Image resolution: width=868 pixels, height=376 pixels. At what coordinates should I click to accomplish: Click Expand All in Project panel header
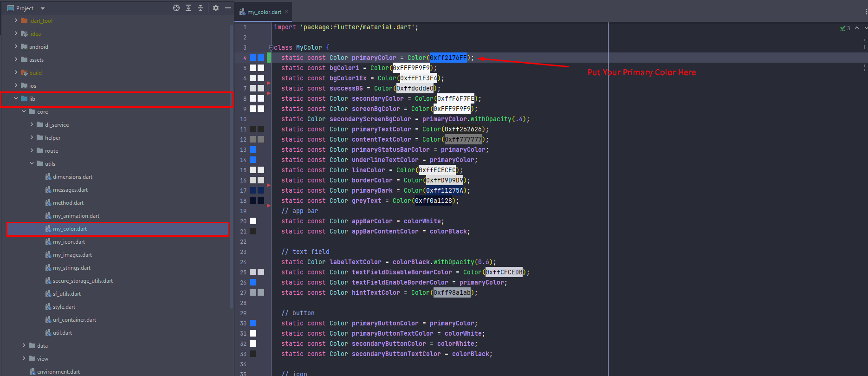point(188,8)
